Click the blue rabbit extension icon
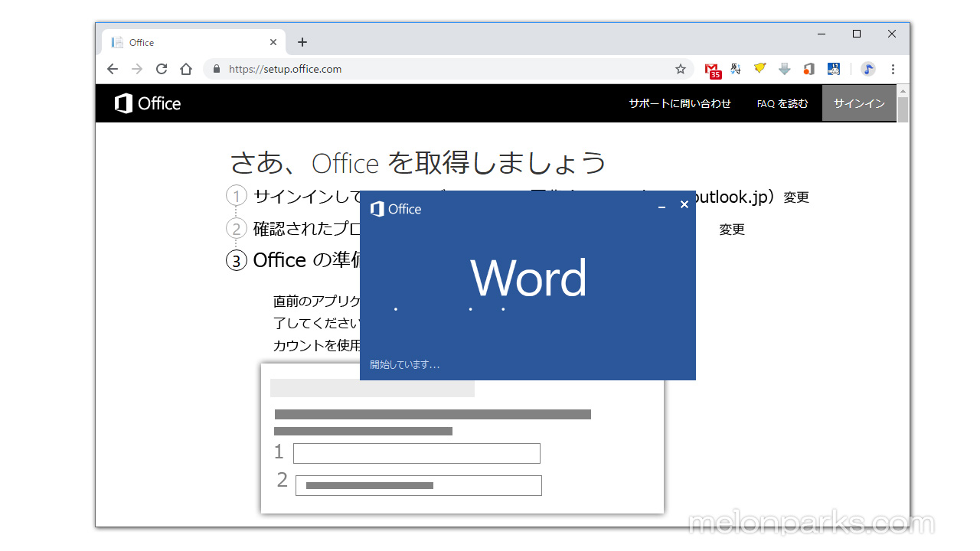The height and width of the screenshot is (551, 980). [x=834, y=69]
